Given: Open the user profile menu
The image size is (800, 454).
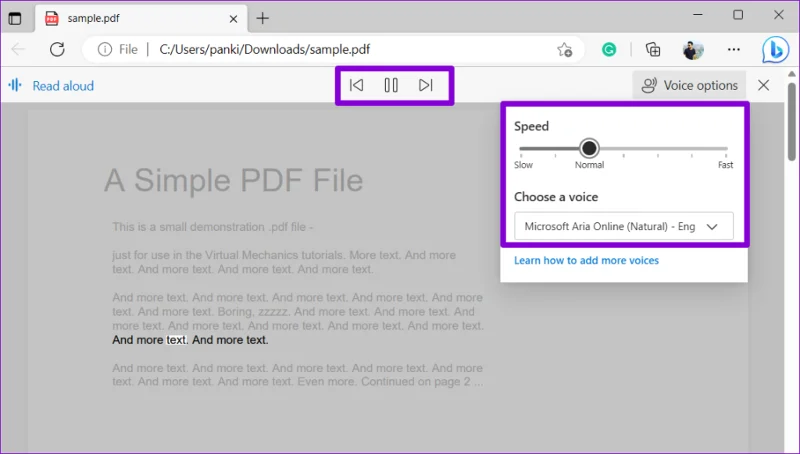Looking at the screenshot, I should 693,49.
